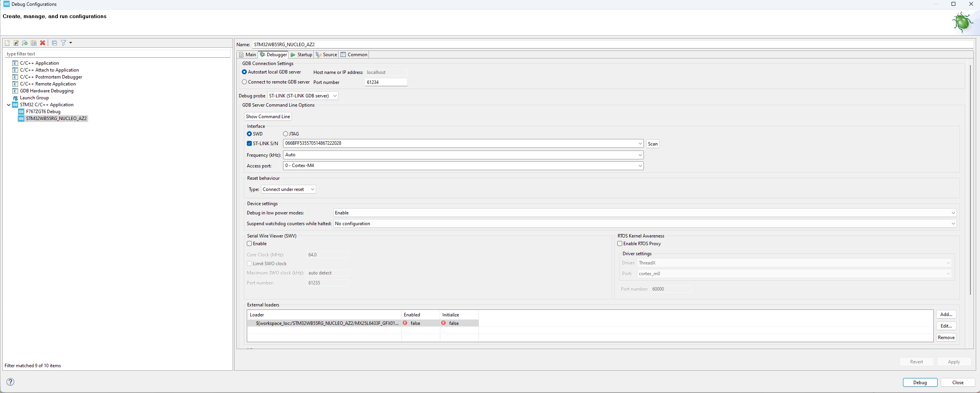This screenshot has height=393, width=980.
Task: Open Debug in low power modes dropdown
Action: tap(645, 213)
